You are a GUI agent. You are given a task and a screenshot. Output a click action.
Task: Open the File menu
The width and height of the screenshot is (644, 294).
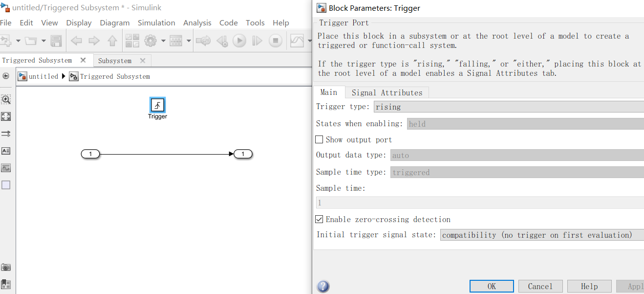pos(6,23)
